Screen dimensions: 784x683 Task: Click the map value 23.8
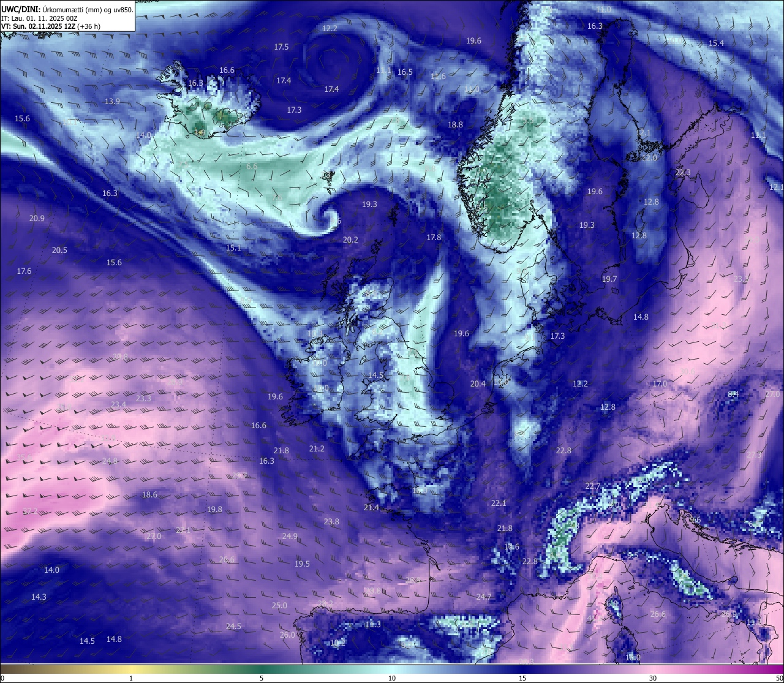331,522
